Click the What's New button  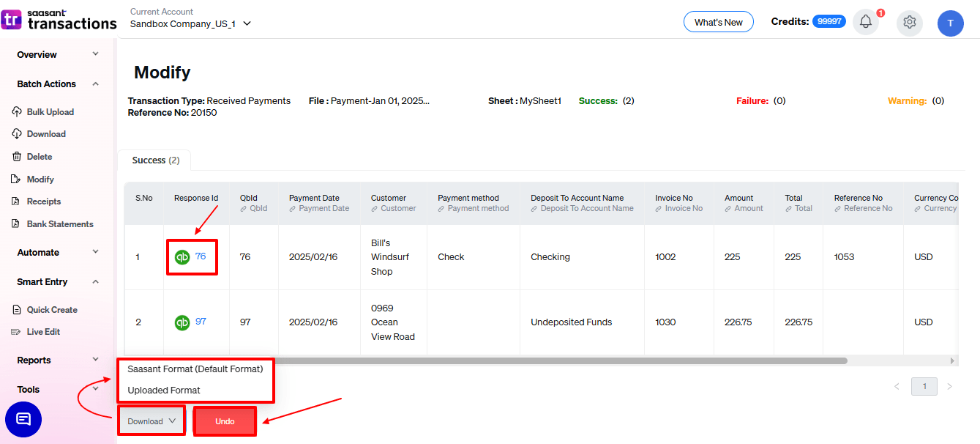(x=718, y=22)
